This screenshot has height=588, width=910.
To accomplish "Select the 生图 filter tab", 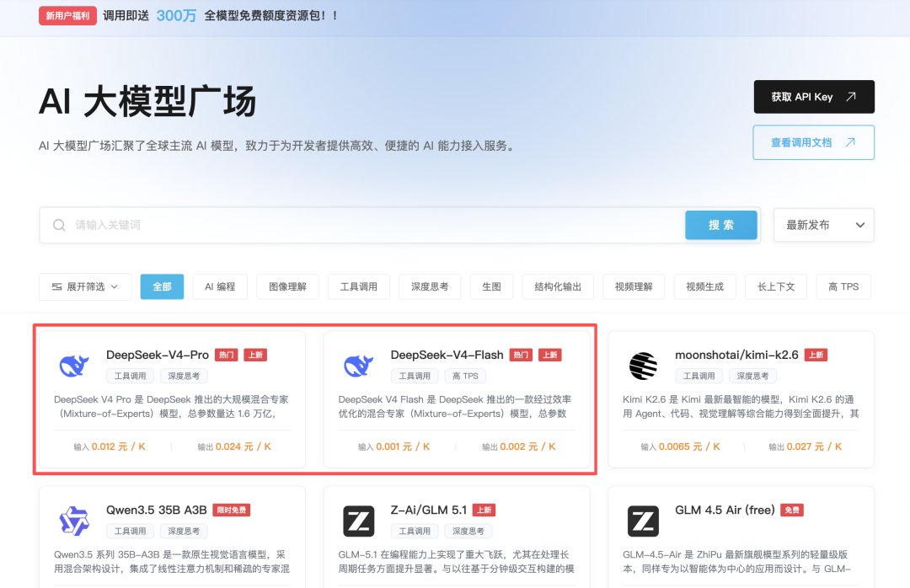I will (x=491, y=286).
